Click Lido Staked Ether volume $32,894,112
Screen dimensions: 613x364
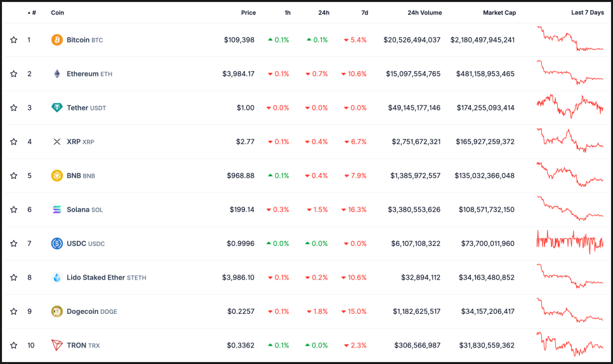[421, 278]
